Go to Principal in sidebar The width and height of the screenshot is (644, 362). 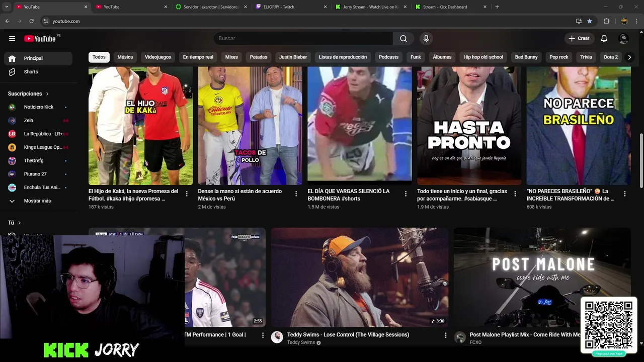pyautogui.click(x=38, y=58)
